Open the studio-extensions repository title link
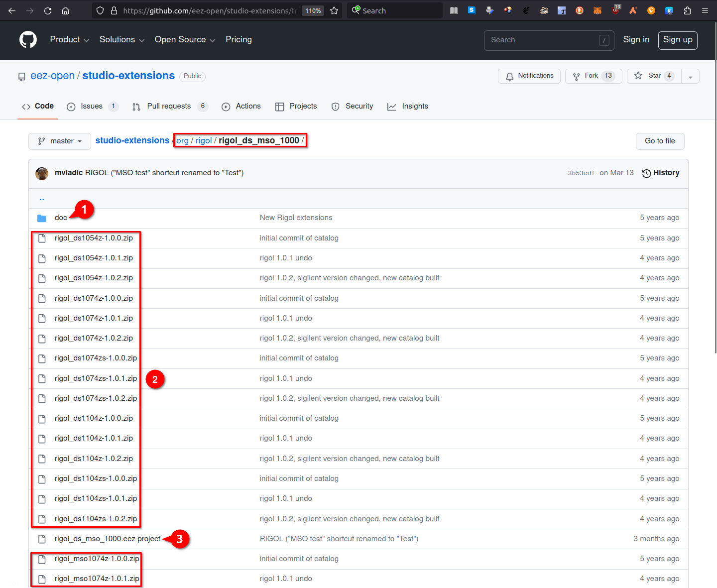The image size is (717, 588). (128, 76)
